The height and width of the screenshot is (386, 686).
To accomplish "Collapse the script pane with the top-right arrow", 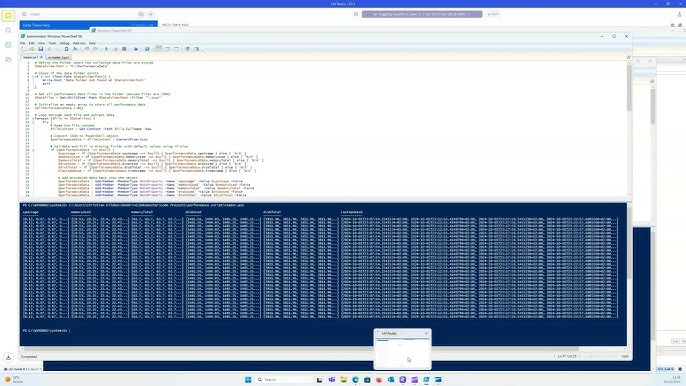I will pyautogui.click(x=628, y=57).
